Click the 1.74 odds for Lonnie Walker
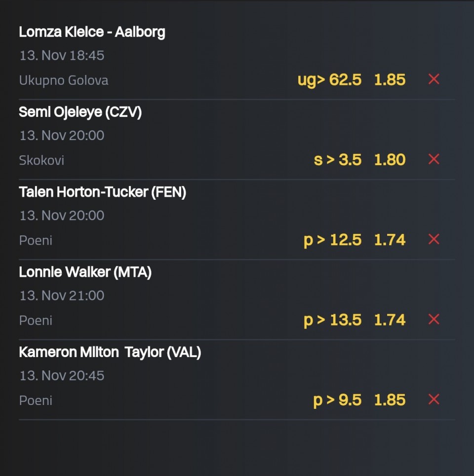The height and width of the screenshot is (476, 474). 390,320
